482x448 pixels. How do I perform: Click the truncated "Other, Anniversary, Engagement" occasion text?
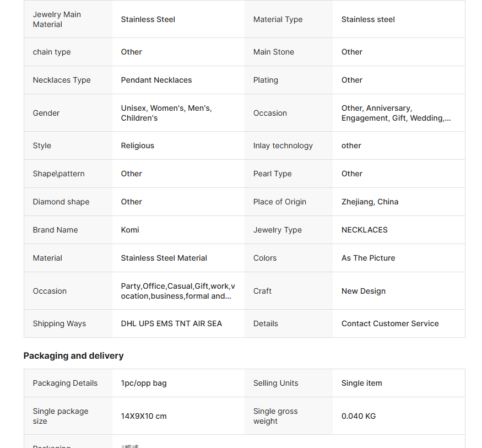pos(396,113)
